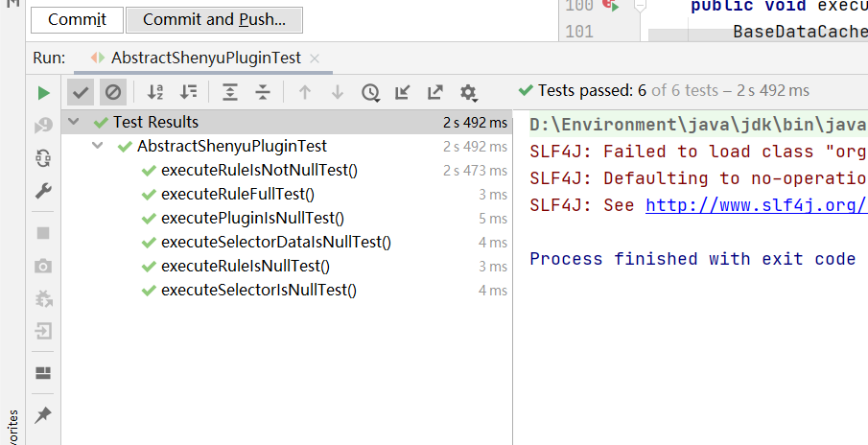Click the 'SLF4J: Failed to load class' line
The image size is (868, 445).
698,152
